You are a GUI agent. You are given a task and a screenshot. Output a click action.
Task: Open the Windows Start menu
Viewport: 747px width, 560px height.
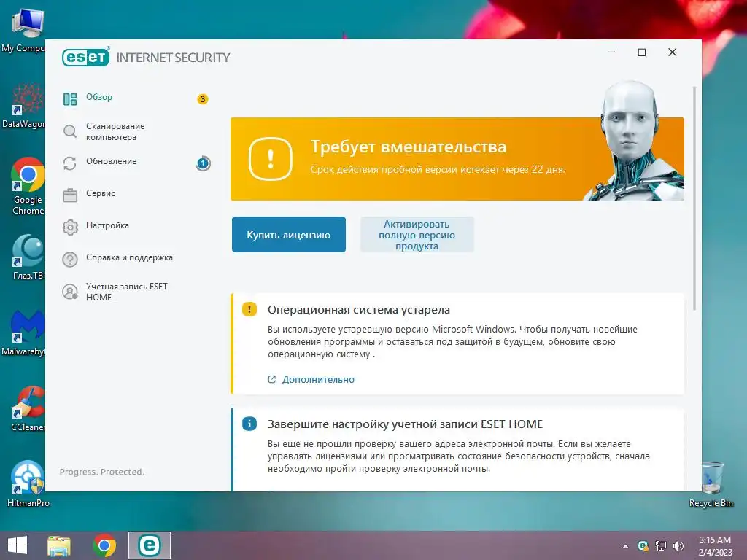18,545
